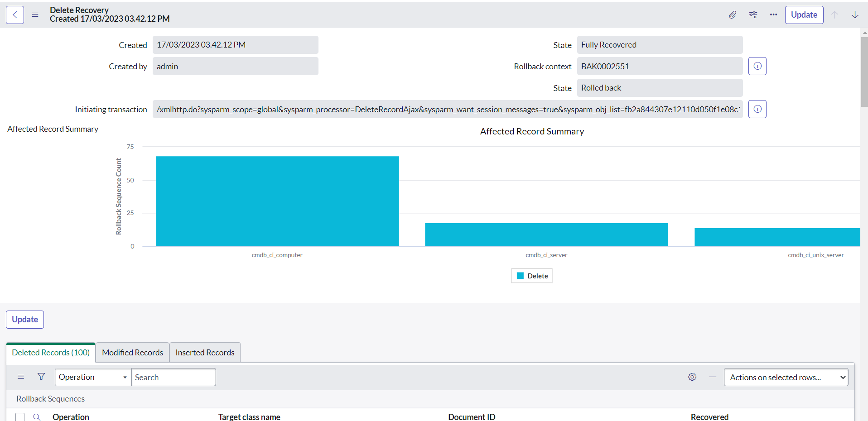Open the Operation search field dropdown
Image resolution: width=868 pixels, height=421 pixels.
pyautogui.click(x=93, y=377)
